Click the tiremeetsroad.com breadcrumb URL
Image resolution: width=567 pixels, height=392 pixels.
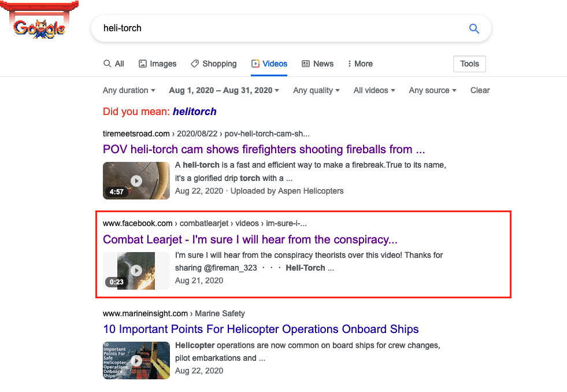pyautogui.click(x=206, y=134)
